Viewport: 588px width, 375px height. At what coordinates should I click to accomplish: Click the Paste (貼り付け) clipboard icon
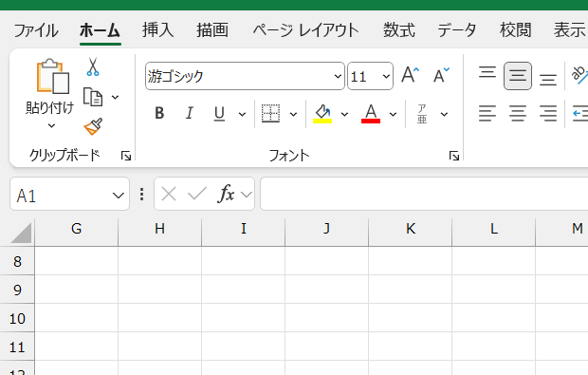(x=52, y=76)
